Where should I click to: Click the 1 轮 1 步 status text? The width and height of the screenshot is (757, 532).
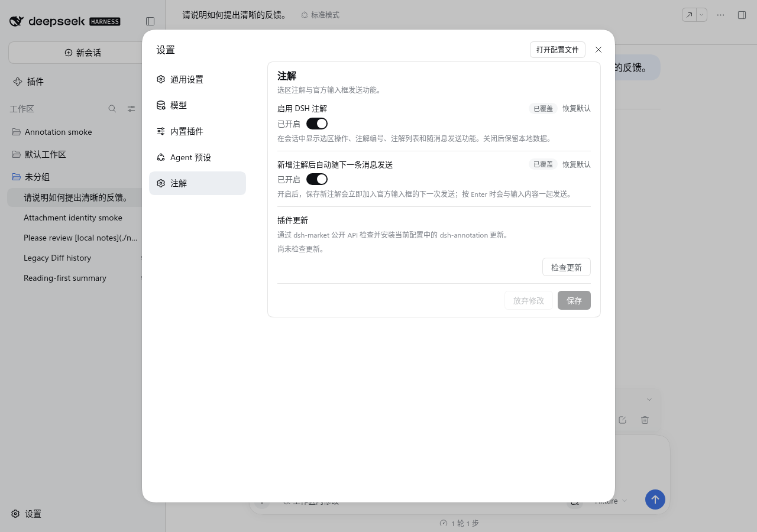click(x=460, y=523)
